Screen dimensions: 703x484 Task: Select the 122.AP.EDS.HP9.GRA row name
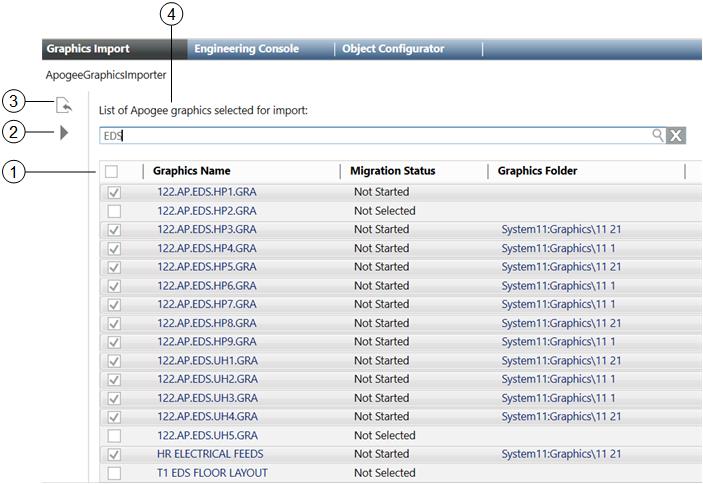[x=207, y=342]
